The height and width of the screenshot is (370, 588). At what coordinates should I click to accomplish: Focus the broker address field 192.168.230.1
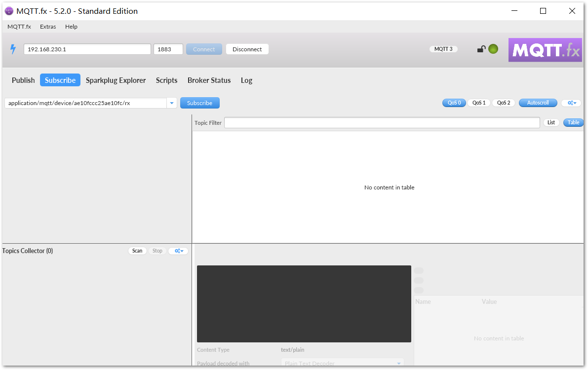(x=87, y=49)
